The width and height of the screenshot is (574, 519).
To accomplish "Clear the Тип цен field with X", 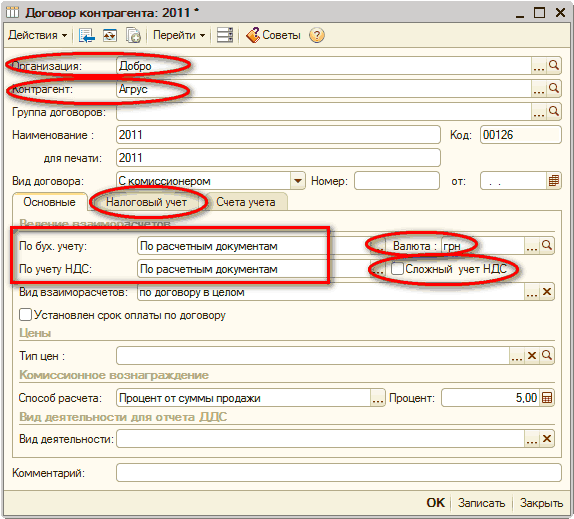I will (532, 356).
